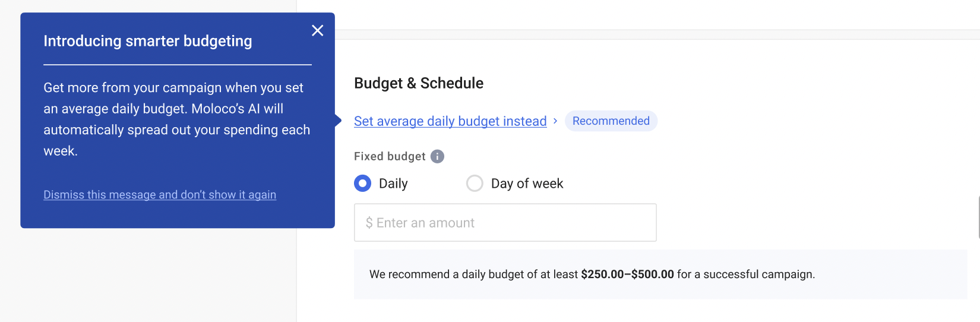Click the bold $250.00–$500.00 recommended amount
This screenshot has width=980, height=322.
point(627,274)
